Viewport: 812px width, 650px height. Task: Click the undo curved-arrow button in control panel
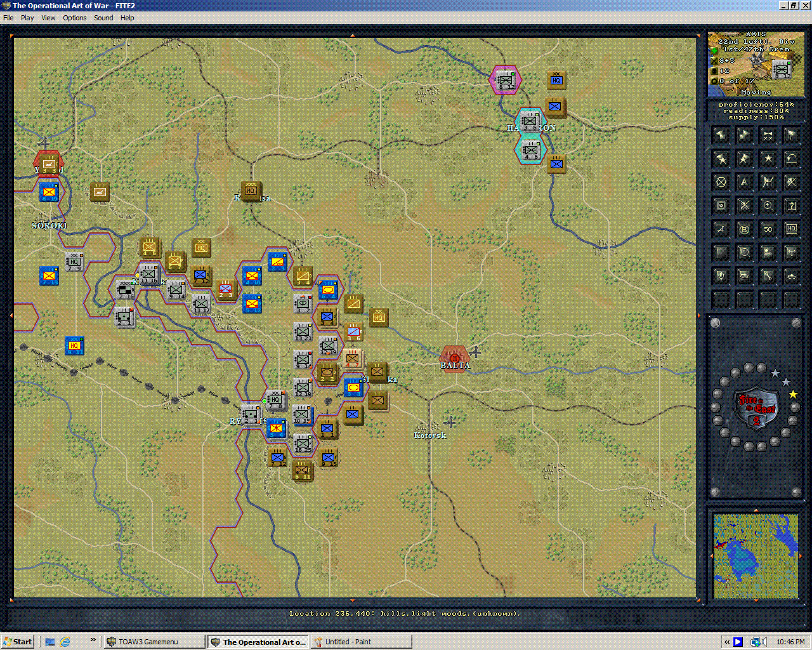click(791, 159)
